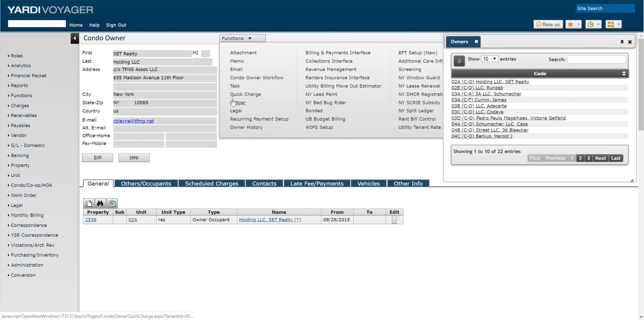The image size is (644, 320).
Task: Click the Edit column checkbox button
Action: [394, 220]
